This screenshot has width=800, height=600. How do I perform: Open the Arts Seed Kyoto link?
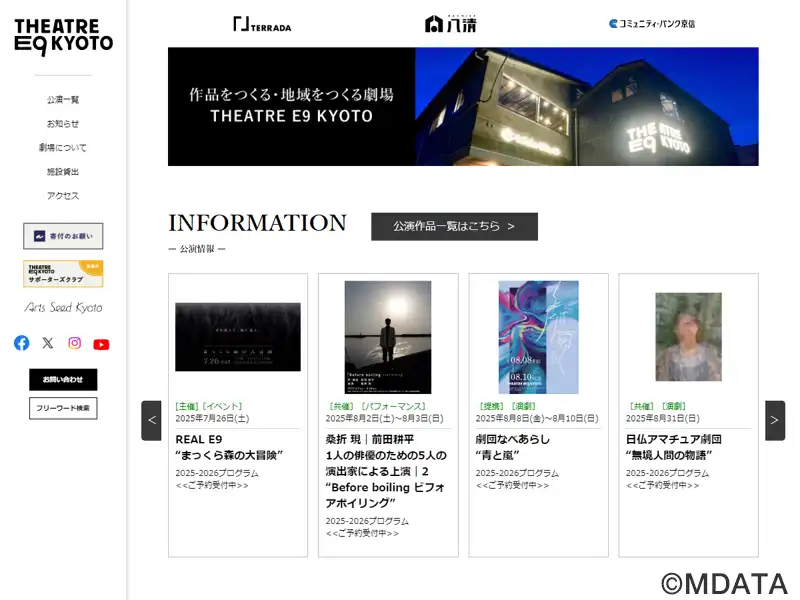[63, 307]
